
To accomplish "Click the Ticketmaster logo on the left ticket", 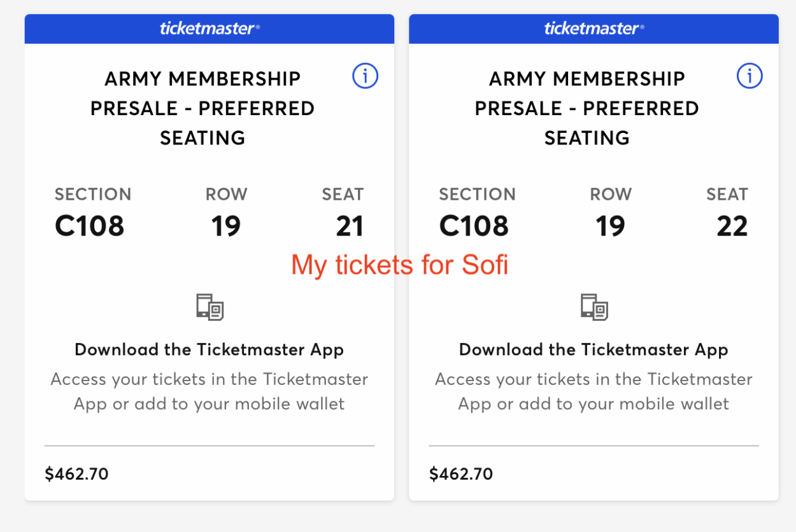I will [x=209, y=28].
